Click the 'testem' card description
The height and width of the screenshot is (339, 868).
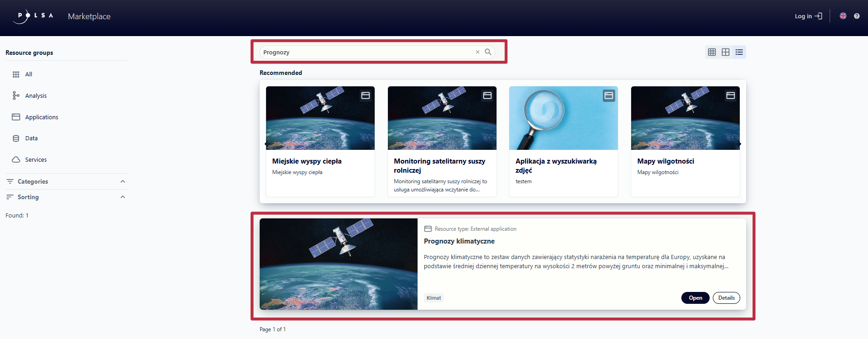pyautogui.click(x=523, y=181)
